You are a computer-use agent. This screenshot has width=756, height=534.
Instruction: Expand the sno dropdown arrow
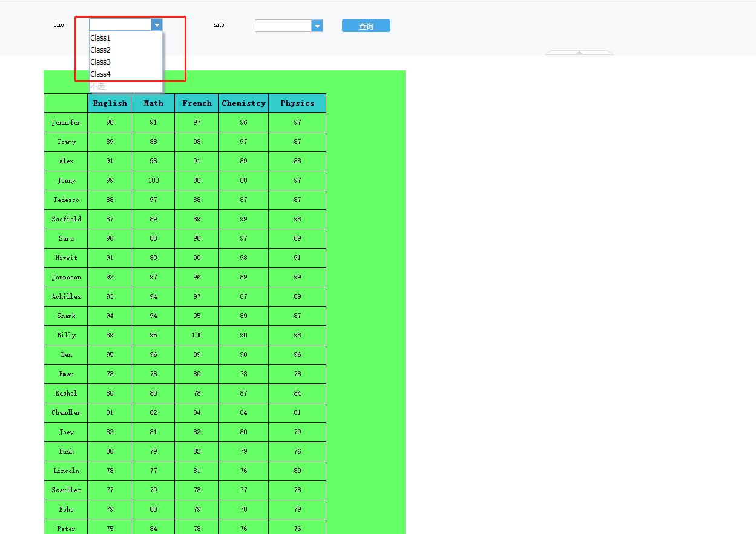(317, 25)
